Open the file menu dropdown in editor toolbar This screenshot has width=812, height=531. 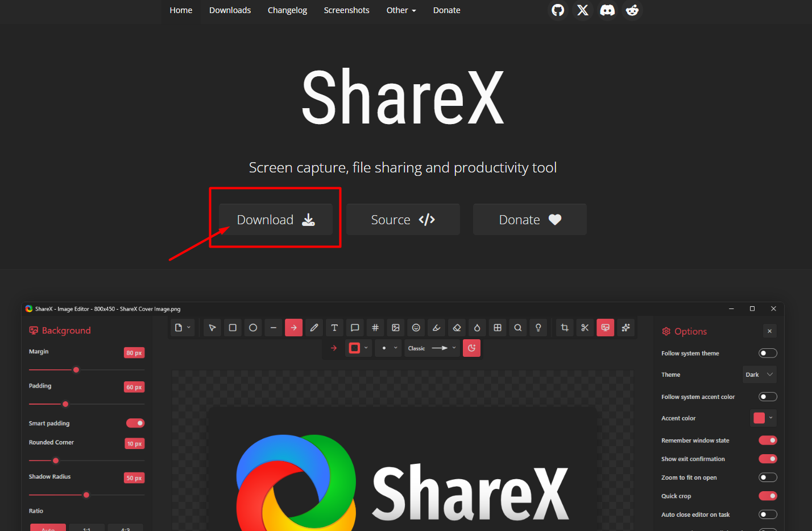(183, 328)
